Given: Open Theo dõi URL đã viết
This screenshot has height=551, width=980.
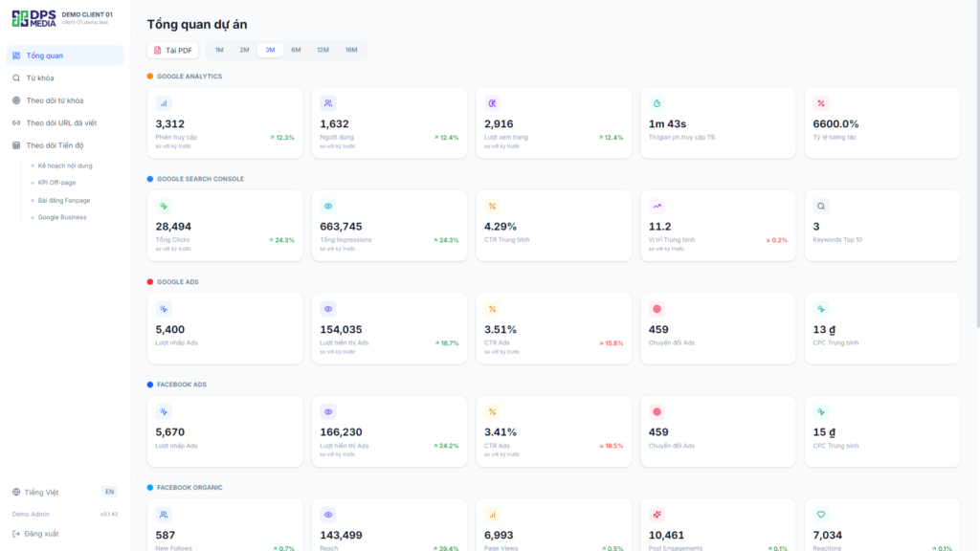Looking at the screenshot, I should point(65,123).
